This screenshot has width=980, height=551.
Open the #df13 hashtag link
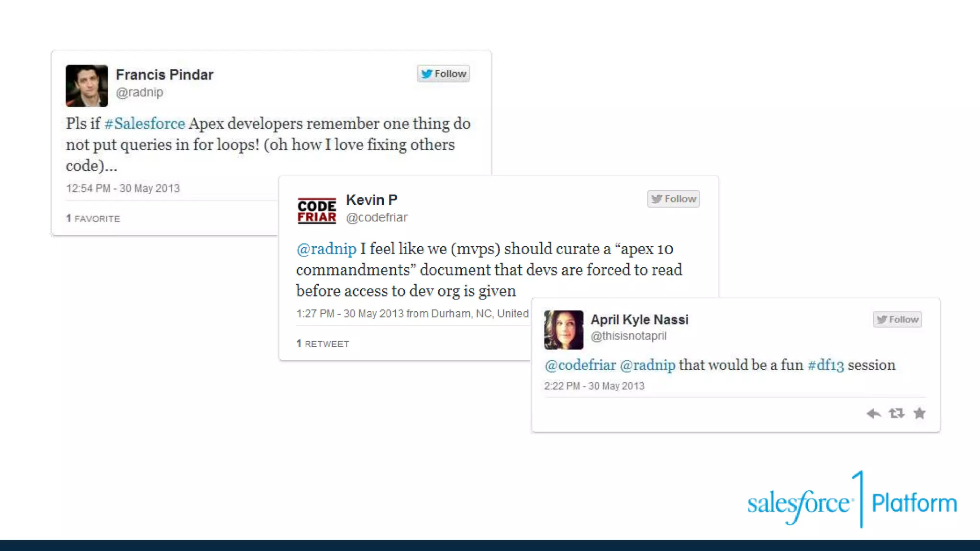pyautogui.click(x=825, y=365)
